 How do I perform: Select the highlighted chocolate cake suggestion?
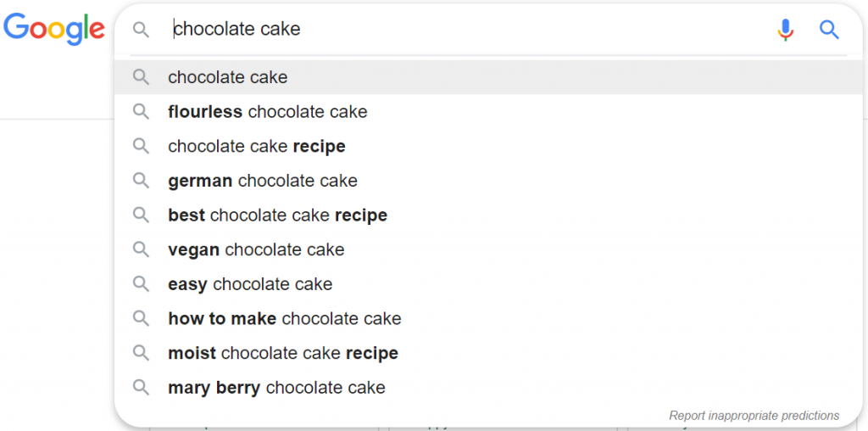pyautogui.click(x=488, y=77)
